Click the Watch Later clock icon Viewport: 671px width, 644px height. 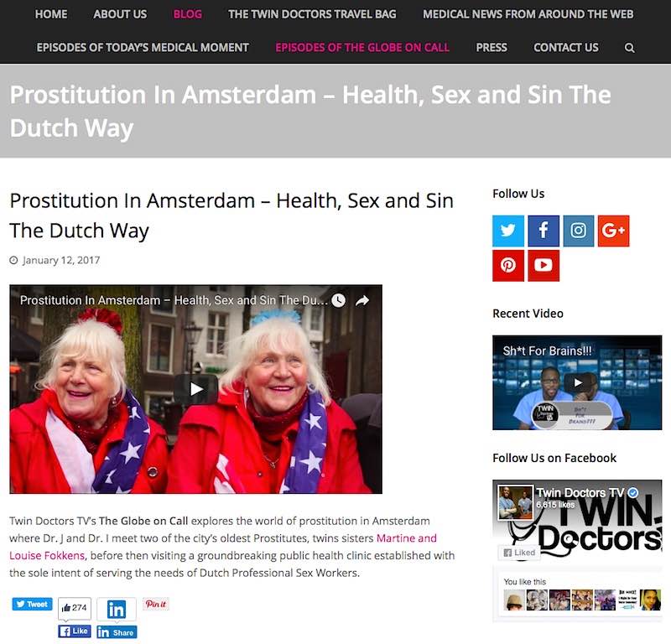(x=338, y=300)
